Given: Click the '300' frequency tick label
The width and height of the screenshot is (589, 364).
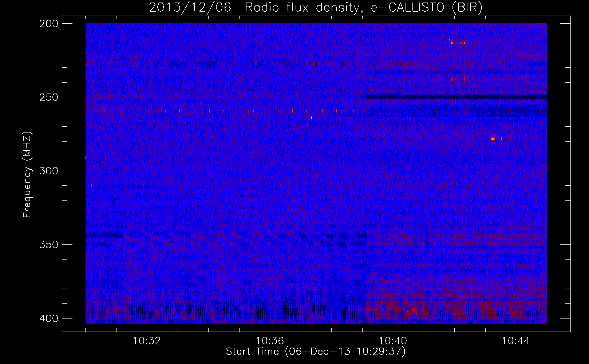Looking at the screenshot, I should [49, 171].
